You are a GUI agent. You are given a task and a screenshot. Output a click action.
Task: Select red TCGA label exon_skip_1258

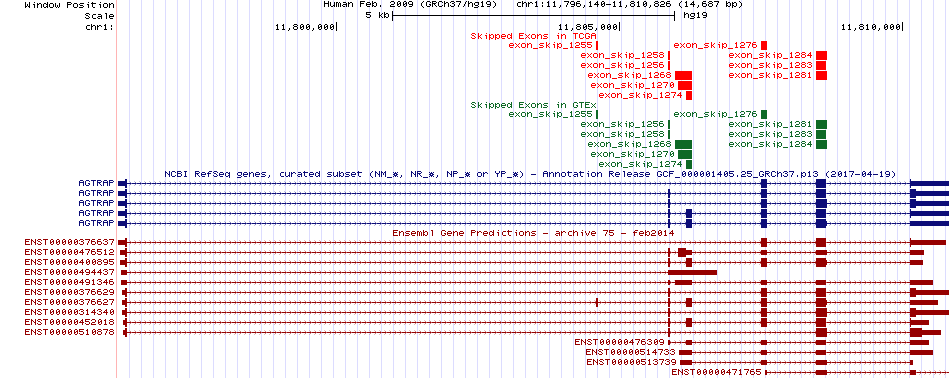[623, 55]
